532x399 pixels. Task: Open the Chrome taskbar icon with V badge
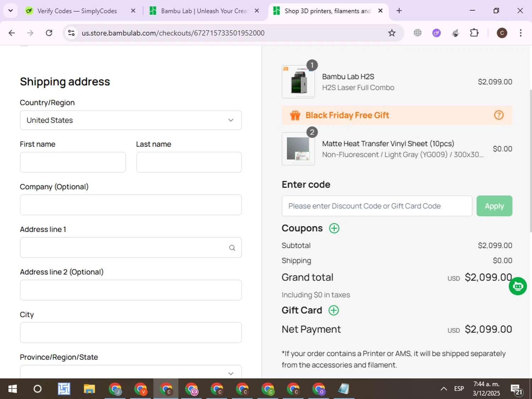(140, 389)
